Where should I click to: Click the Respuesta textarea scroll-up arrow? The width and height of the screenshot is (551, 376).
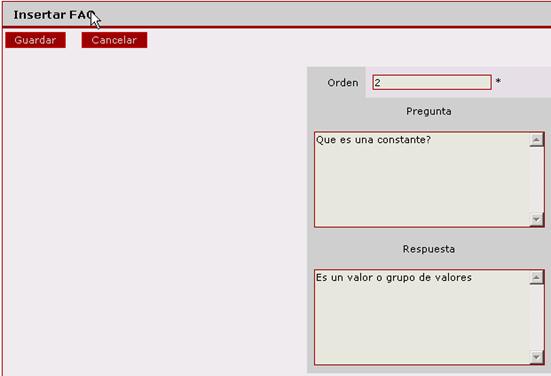(x=536, y=278)
